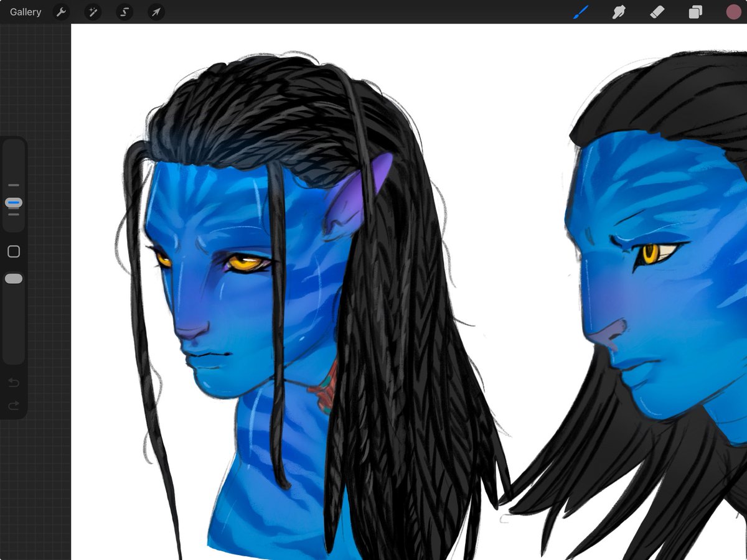
Task: Open the Layers panel
Action: pos(695,12)
